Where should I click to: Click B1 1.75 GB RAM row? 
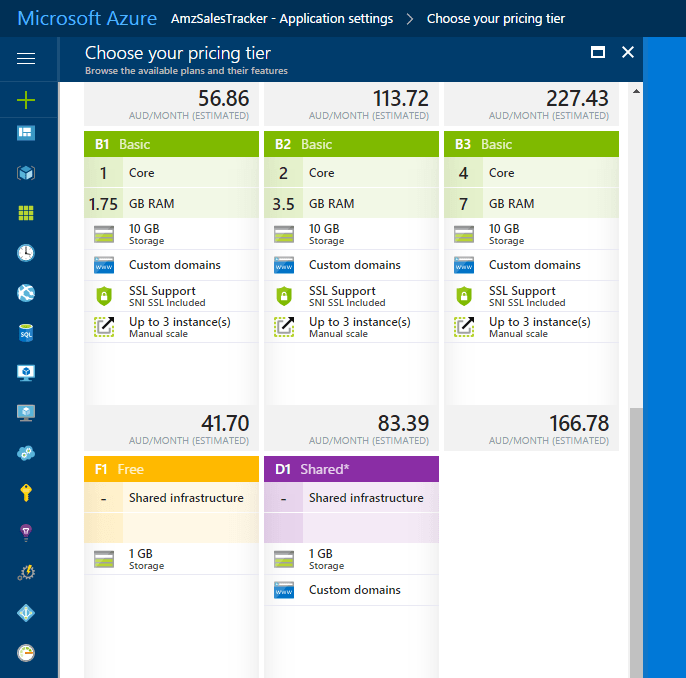[x=172, y=203]
